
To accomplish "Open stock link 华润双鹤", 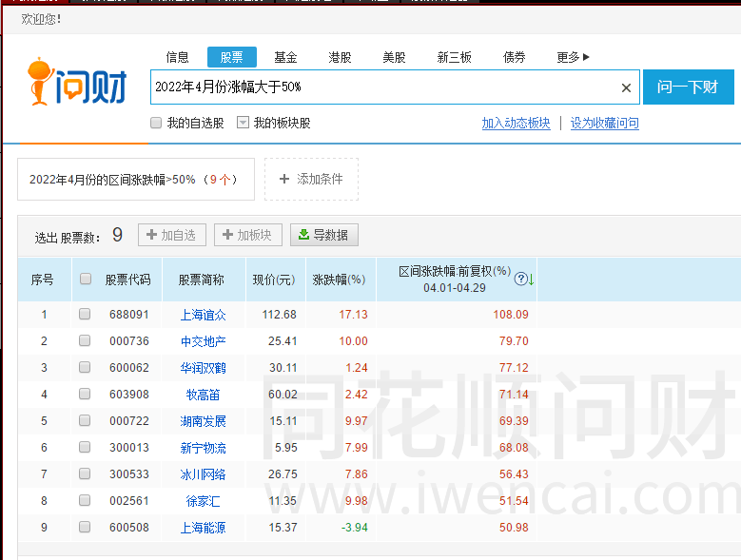I will (204, 367).
